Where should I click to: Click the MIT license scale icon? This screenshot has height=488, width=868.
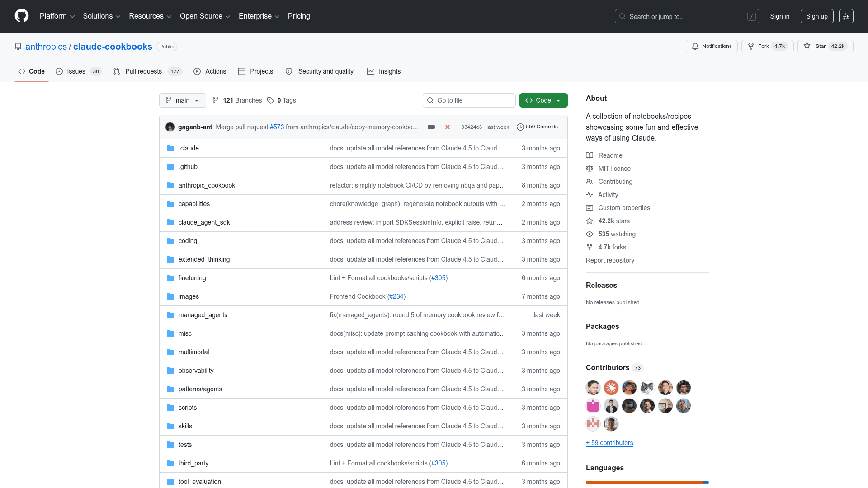(590, 169)
